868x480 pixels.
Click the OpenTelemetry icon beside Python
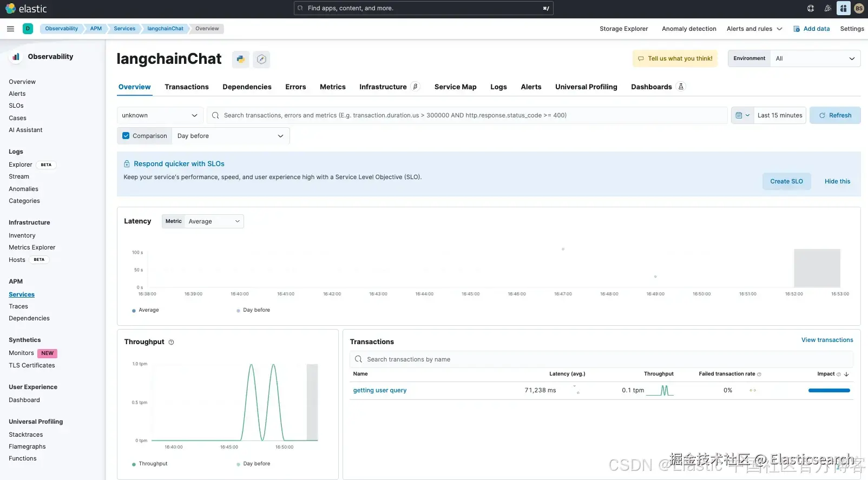click(261, 59)
